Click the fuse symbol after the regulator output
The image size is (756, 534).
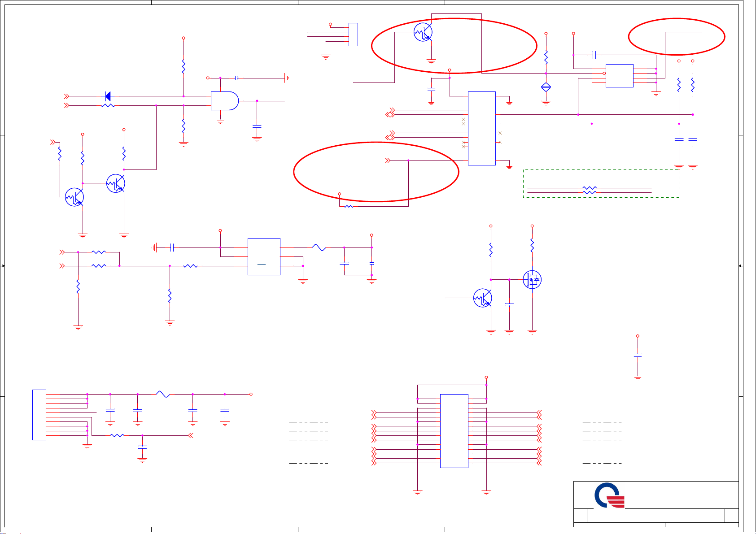click(x=319, y=247)
